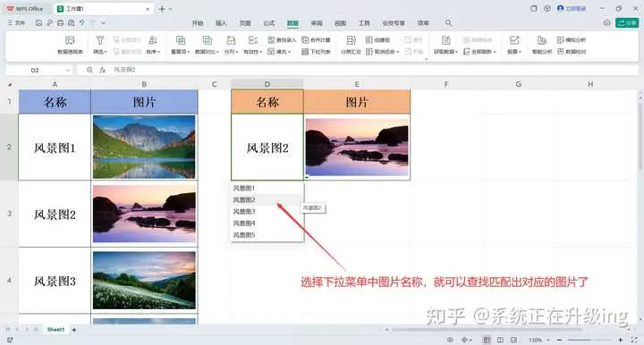Select 风景图4 in the dropdown list
The width and height of the screenshot is (644, 345).
tap(267, 223)
